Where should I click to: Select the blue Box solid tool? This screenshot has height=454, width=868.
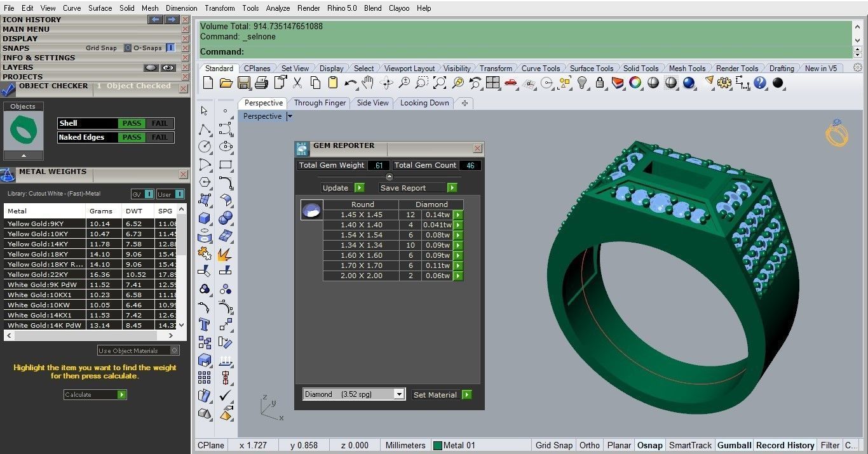click(x=204, y=218)
